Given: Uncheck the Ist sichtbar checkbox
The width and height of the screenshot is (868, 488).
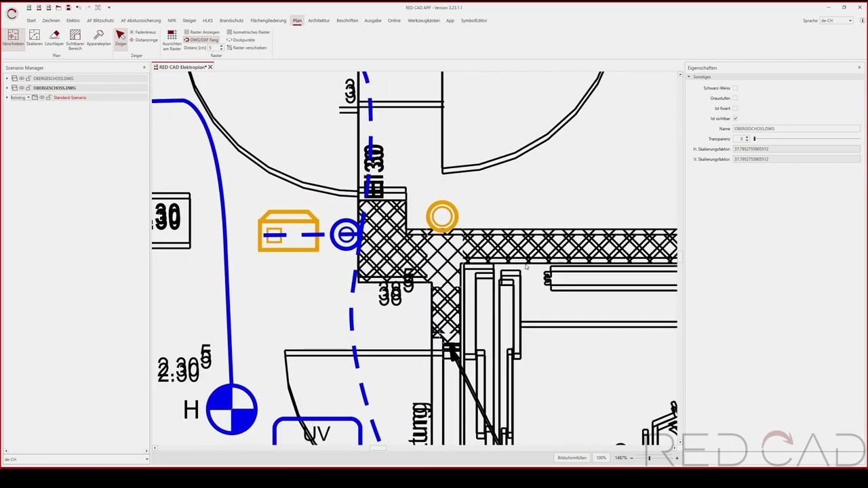Looking at the screenshot, I should coord(735,119).
